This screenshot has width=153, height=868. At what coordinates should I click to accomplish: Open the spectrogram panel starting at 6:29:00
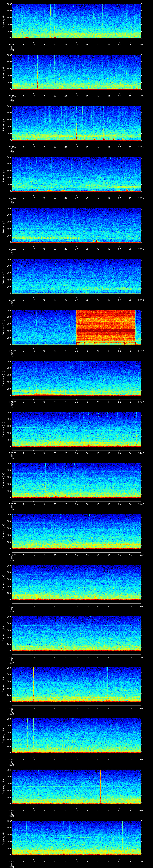[77, 786]
